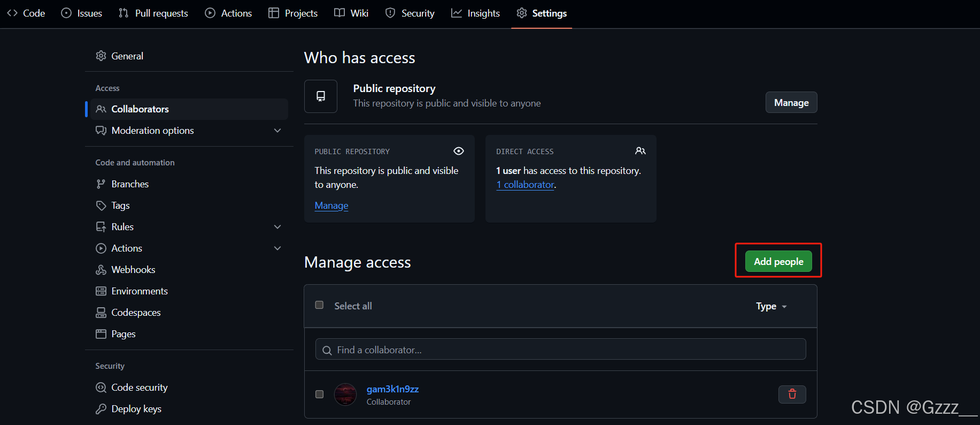Click the Actions play icon in top navigation
Screen dimensions: 980x425
[x=210, y=13]
